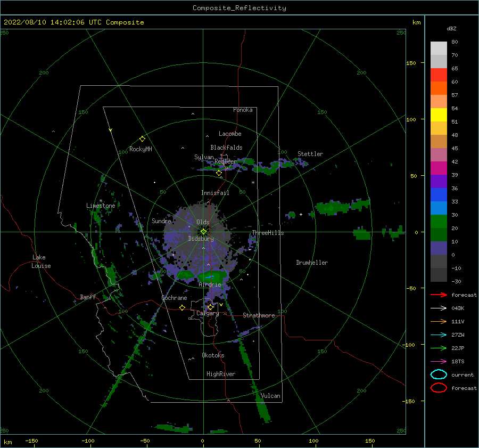Click the Blackfalds city label
Image resolution: width=479 pixels, height=448 pixels.
pyautogui.click(x=226, y=148)
